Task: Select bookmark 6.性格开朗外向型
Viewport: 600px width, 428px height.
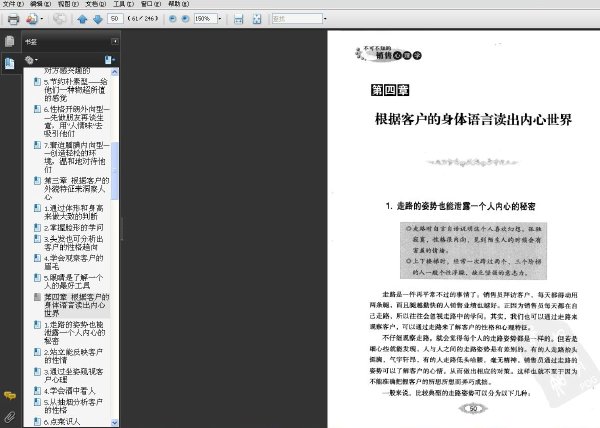Action: tap(77, 121)
